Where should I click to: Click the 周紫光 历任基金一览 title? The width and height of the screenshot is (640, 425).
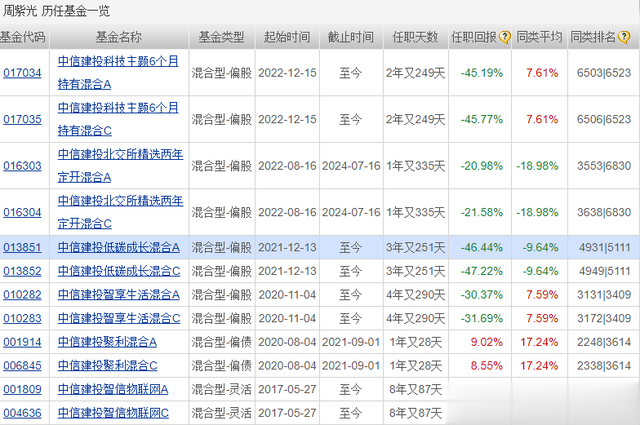click(x=56, y=11)
